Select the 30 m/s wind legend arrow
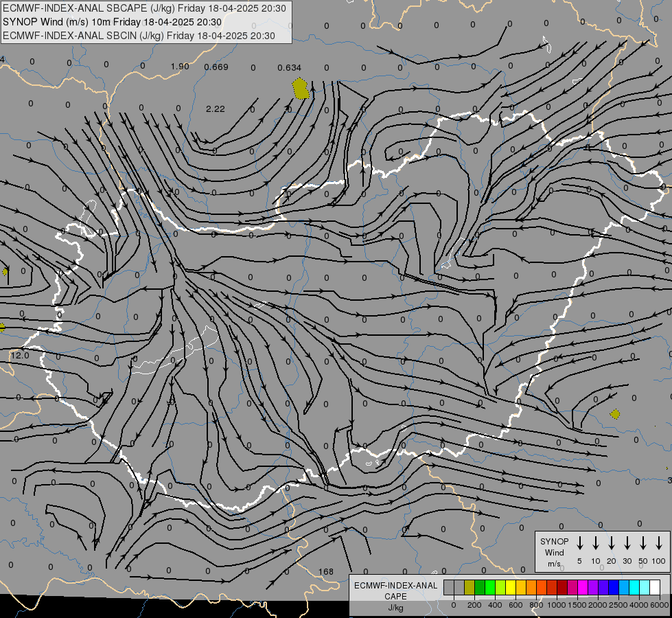 627,543
